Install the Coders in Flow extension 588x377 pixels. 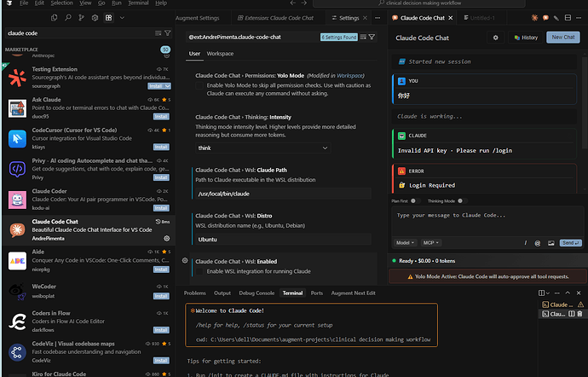tap(161, 330)
